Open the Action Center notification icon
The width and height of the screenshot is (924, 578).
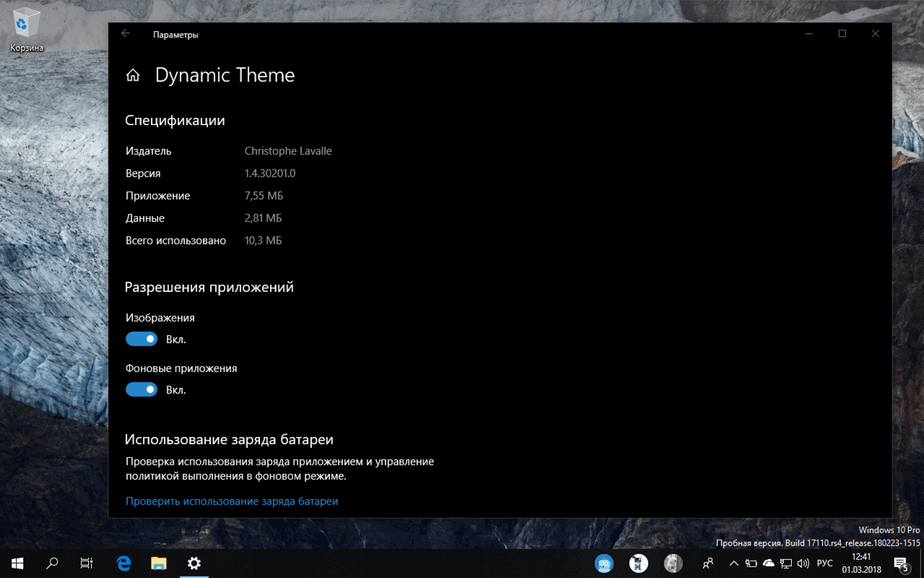point(902,563)
